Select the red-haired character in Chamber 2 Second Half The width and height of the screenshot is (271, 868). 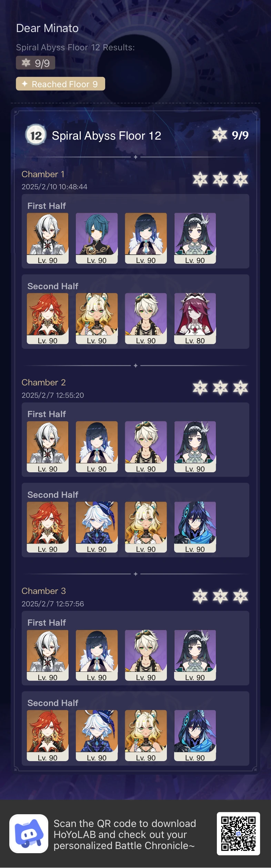(48, 527)
